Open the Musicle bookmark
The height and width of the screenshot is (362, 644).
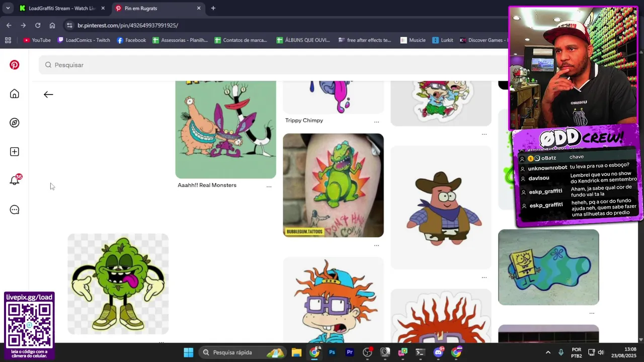413,40
